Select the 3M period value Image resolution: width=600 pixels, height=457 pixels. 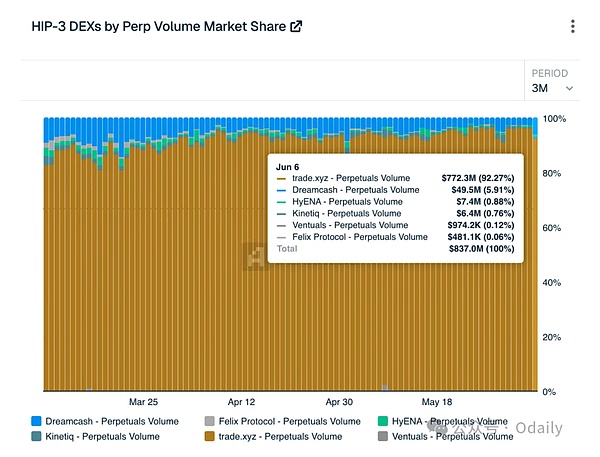point(540,88)
